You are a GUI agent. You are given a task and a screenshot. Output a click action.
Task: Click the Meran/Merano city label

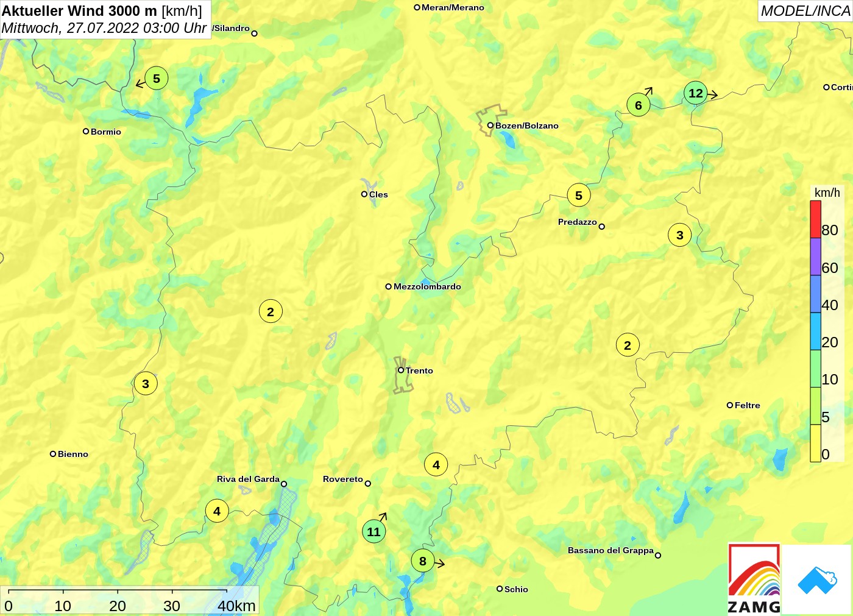point(453,7)
